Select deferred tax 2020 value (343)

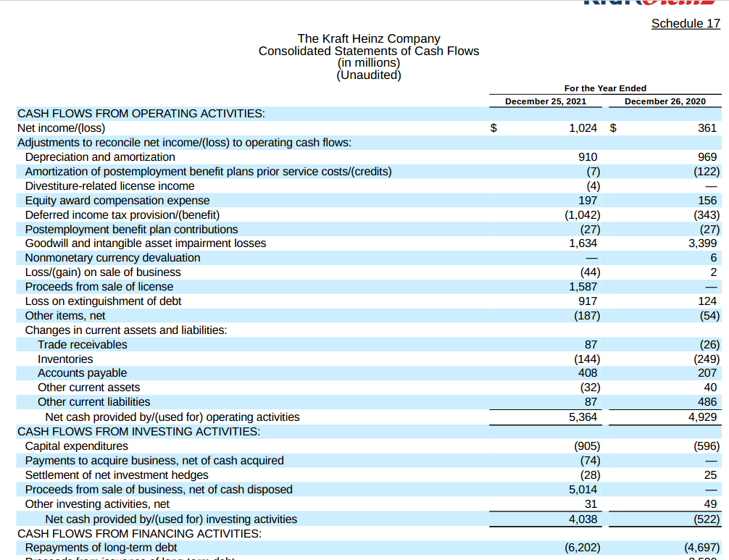click(707, 214)
